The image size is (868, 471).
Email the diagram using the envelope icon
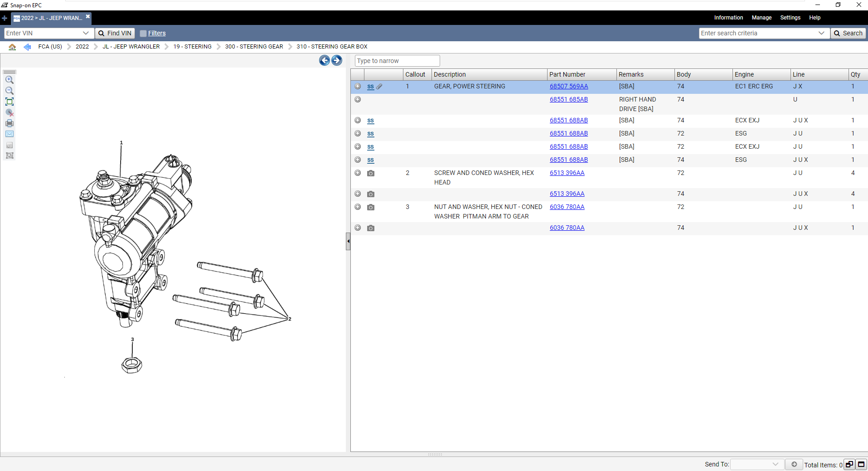point(9,134)
